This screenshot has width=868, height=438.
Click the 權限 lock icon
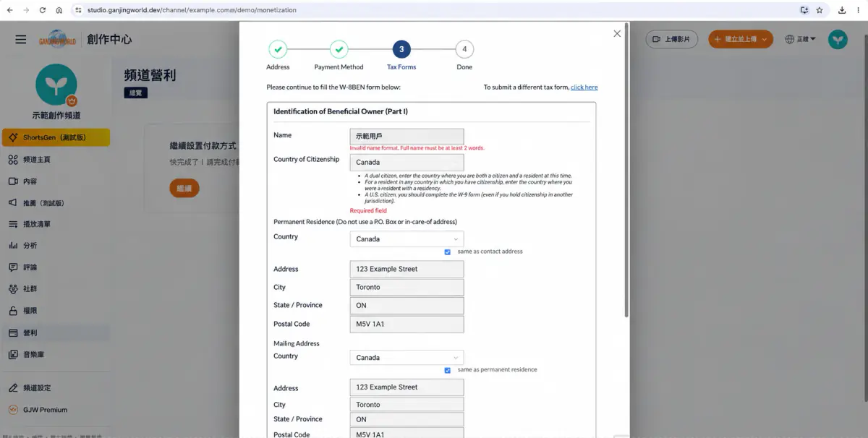coord(13,311)
